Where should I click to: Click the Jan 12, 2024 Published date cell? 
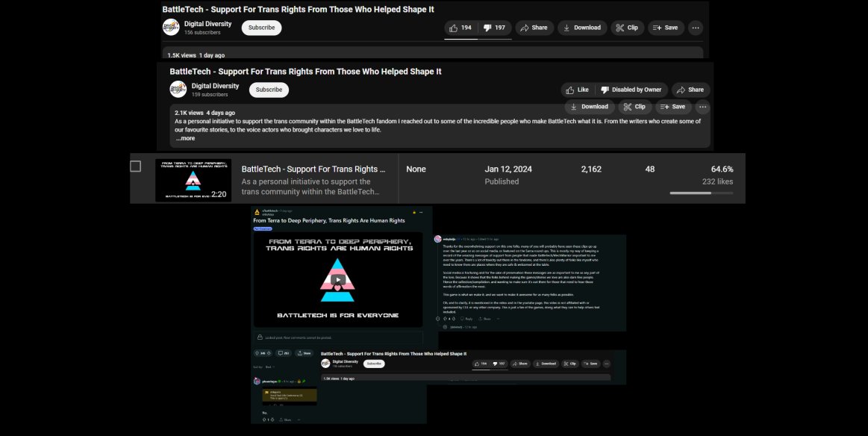click(508, 175)
